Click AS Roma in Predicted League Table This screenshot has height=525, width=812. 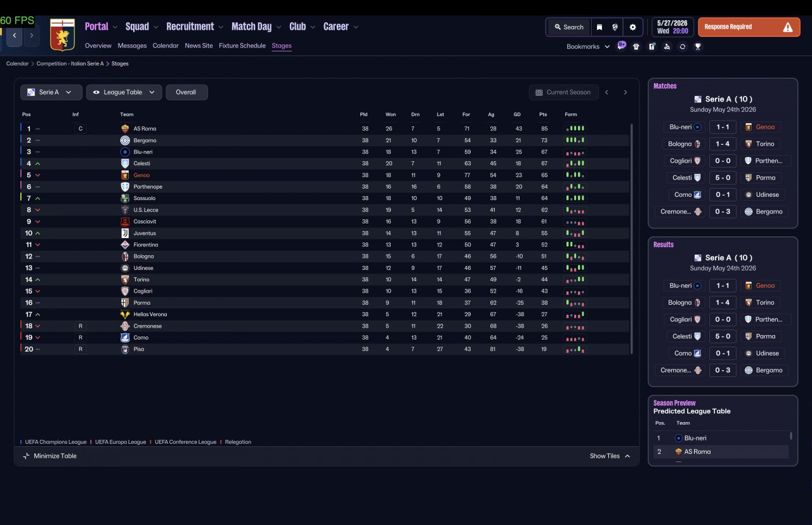pos(697,452)
